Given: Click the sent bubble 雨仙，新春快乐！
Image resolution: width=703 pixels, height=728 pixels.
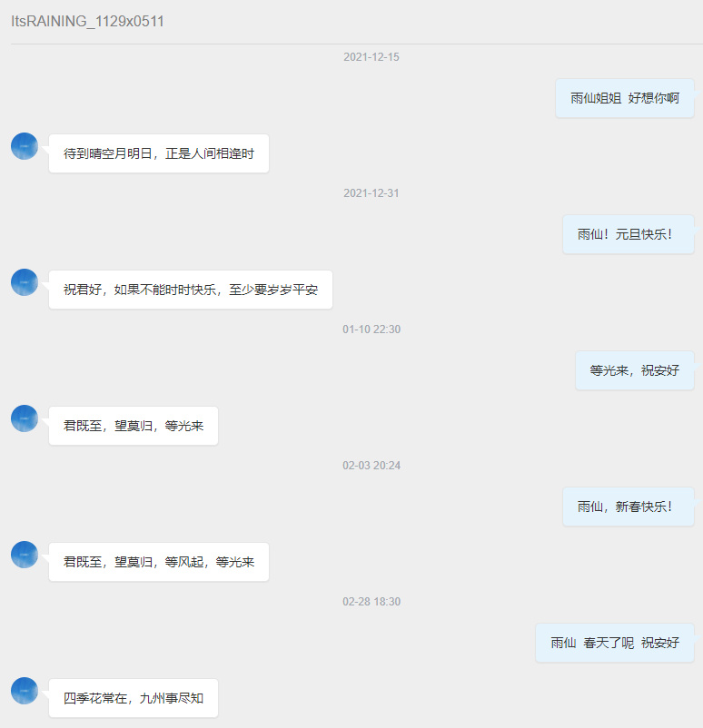Looking at the screenshot, I should pos(629,507).
